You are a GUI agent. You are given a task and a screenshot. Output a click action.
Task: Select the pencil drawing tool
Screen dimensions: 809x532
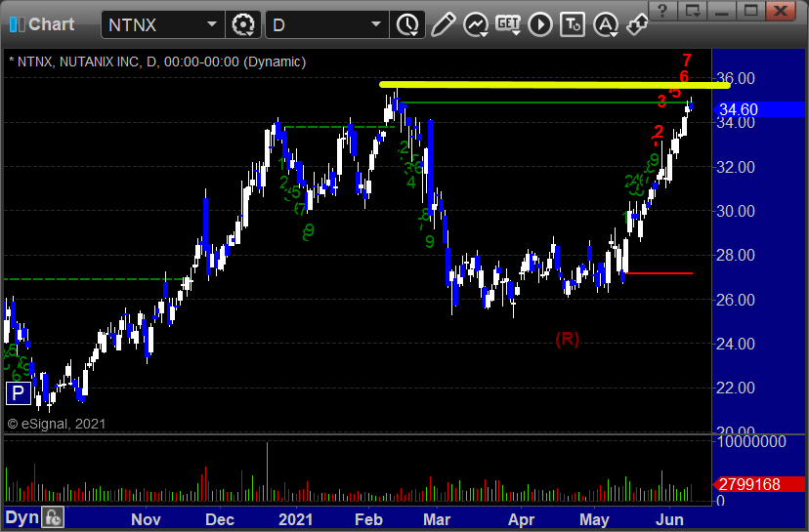[x=444, y=24]
